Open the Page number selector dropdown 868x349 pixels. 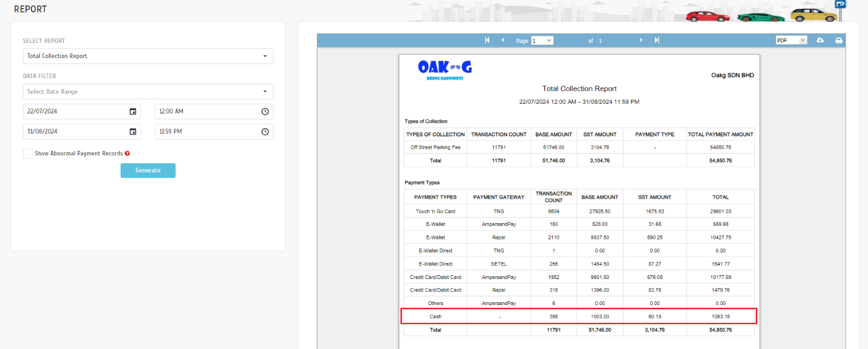click(542, 41)
